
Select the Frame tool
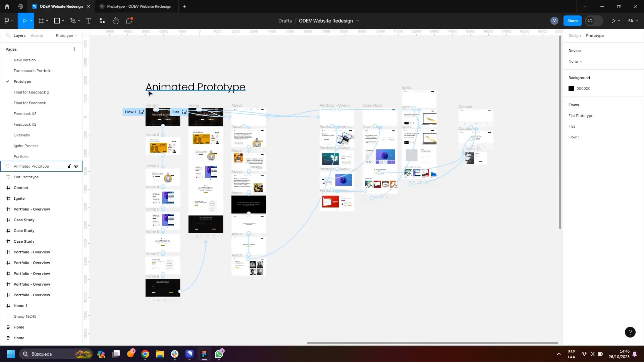[x=41, y=20]
